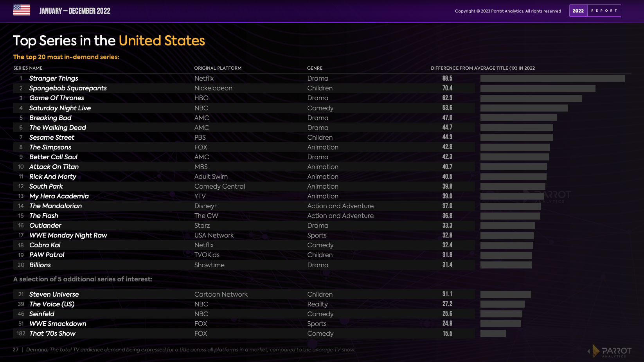Click the Original Platform column header
The image size is (644, 362).
[218, 68]
